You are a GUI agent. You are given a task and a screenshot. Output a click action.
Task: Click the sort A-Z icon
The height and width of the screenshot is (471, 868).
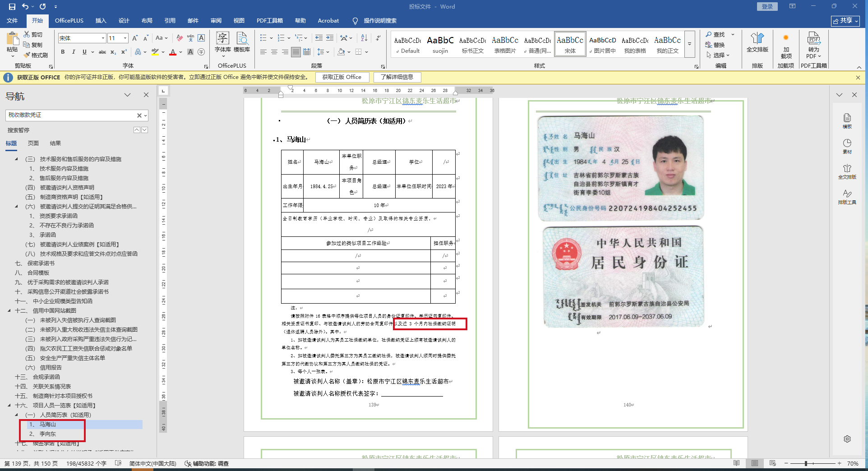click(364, 38)
